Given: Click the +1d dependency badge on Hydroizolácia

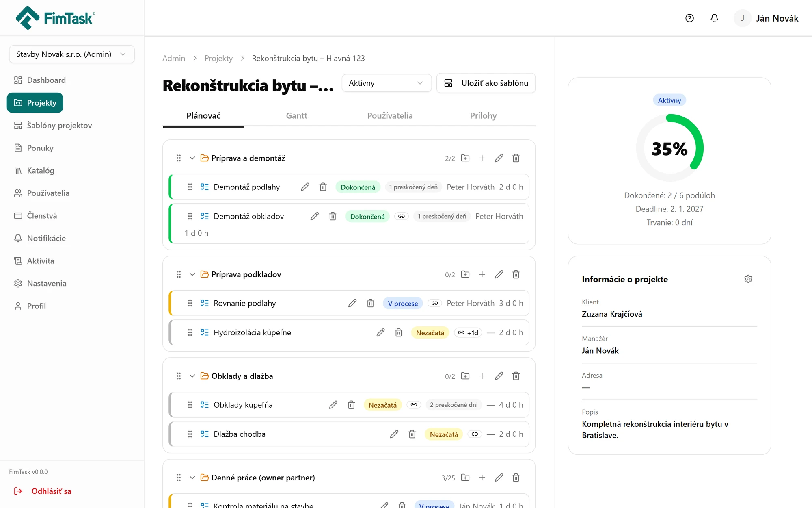Looking at the screenshot, I should point(468,332).
